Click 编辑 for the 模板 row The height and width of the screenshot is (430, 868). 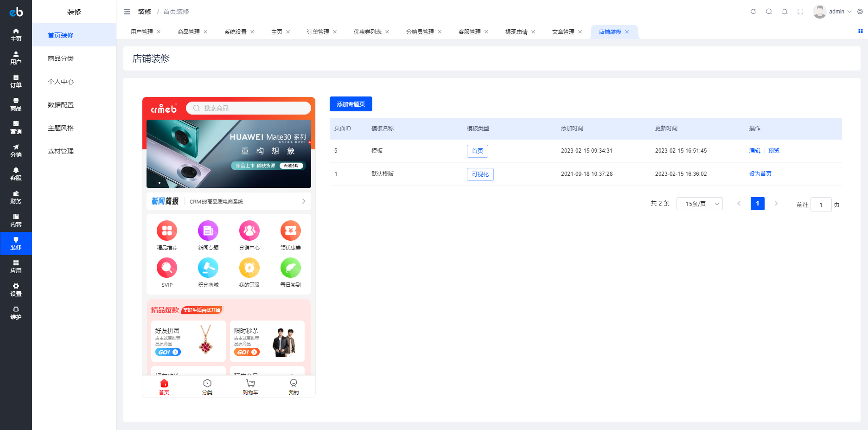[x=755, y=151]
